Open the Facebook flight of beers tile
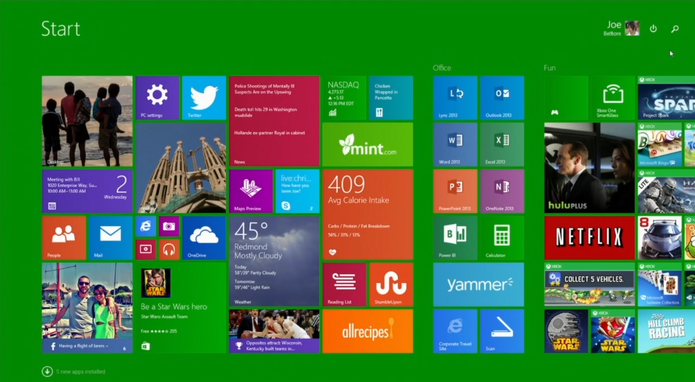Screen dimensions: 695x382 [x=87, y=308]
